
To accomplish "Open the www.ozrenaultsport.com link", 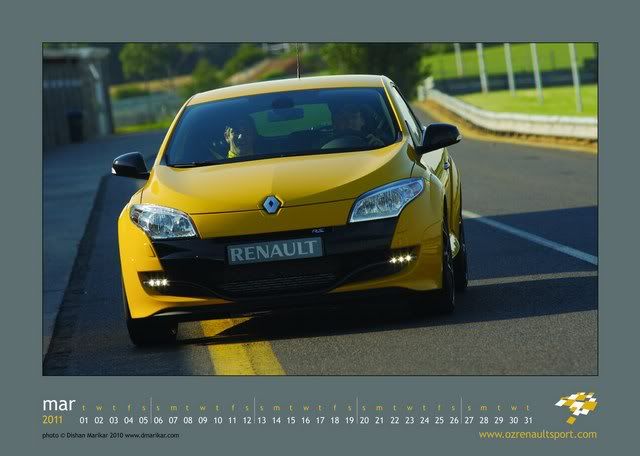I will tap(537, 434).
